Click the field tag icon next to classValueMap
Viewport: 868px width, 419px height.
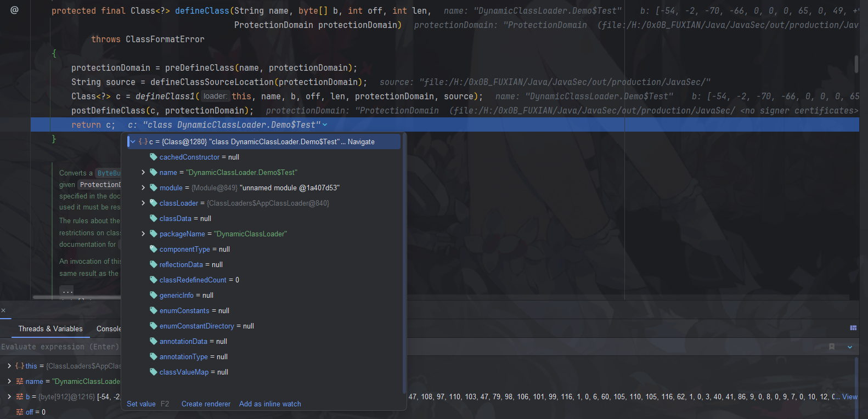(x=154, y=372)
